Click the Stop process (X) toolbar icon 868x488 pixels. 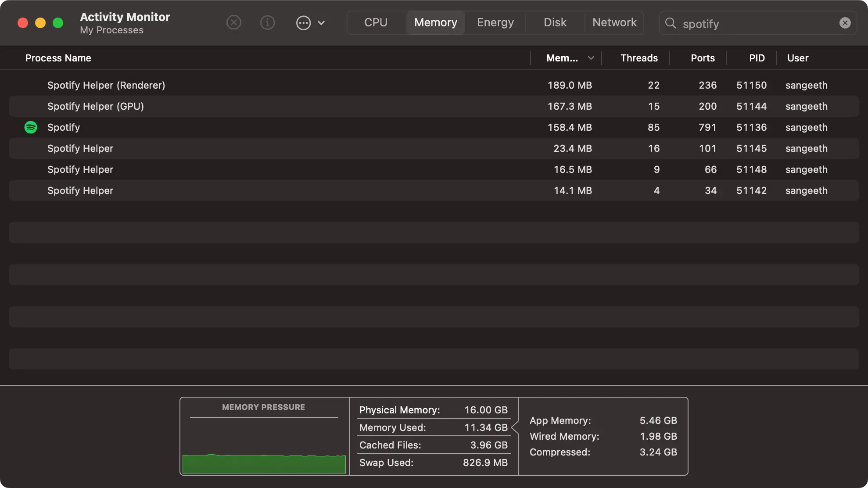click(x=234, y=22)
